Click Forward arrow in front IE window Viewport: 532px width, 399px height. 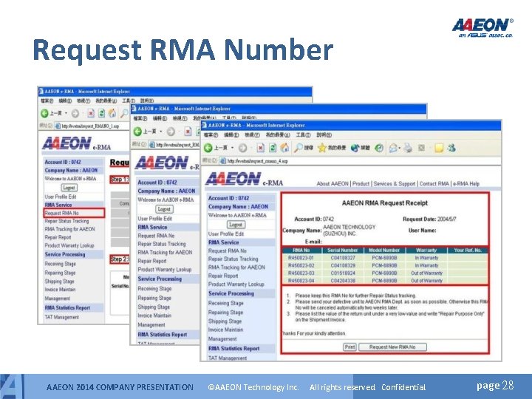[x=242, y=148]
